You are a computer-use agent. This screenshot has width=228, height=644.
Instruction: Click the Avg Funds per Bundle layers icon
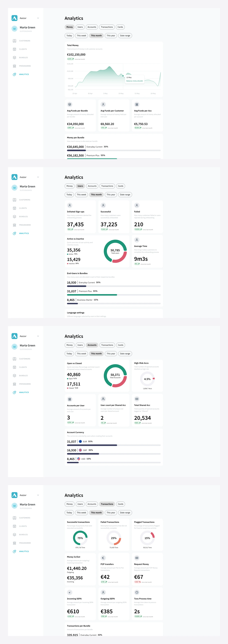(70, 104)
